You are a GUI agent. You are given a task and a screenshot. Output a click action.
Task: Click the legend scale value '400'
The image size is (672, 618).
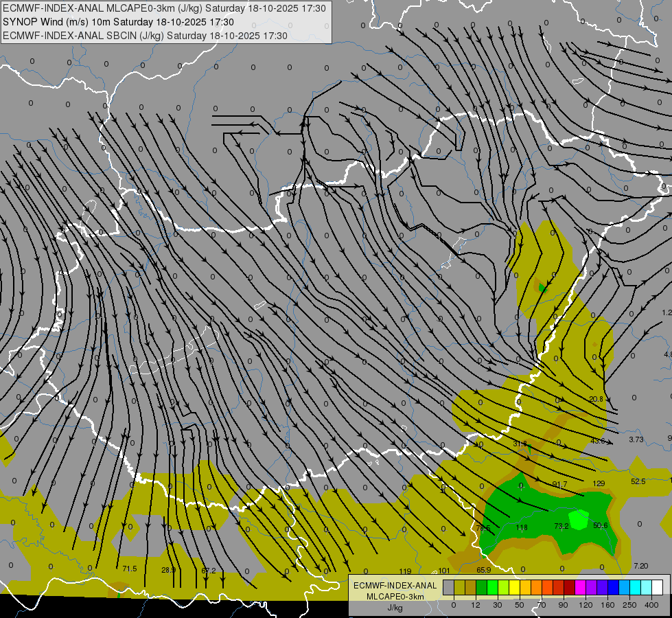pyautogui.click(x=651, y=605)
